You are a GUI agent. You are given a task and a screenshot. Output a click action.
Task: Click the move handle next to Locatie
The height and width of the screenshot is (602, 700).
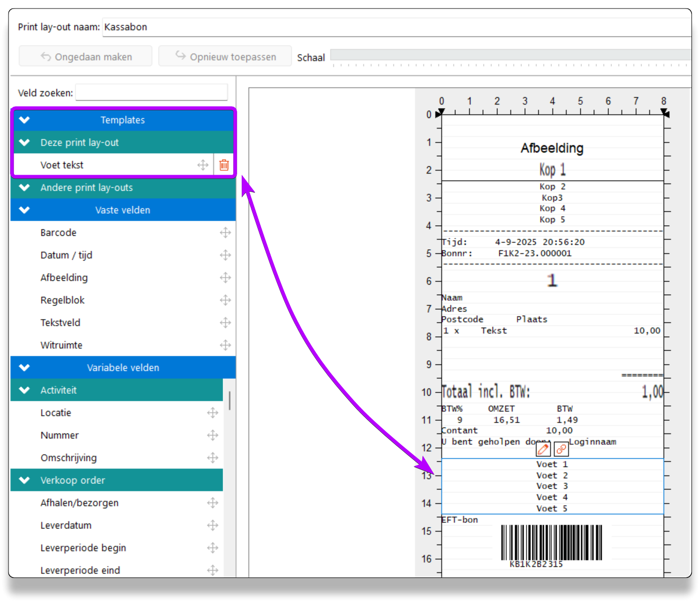point(213,413)
